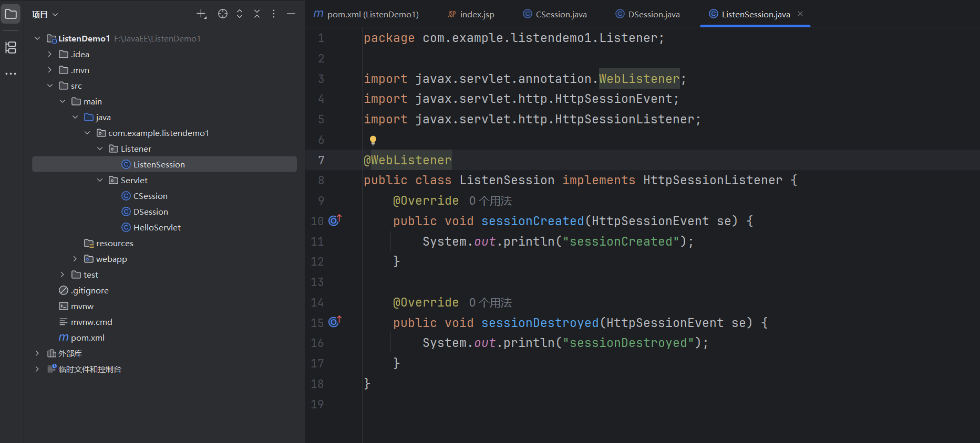Hide the project panel with minimize dash
Image resolution: width=980 pixels, height=443 pixels.
click(x=291, y=14)
